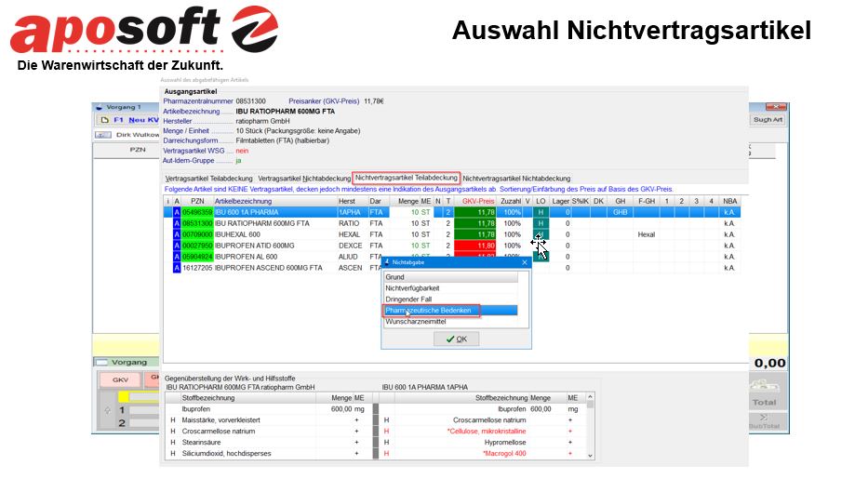The height and width of the screenshot is (479, 868).
Task: Sort table by PZN column header
Action: tap(197, 201)
